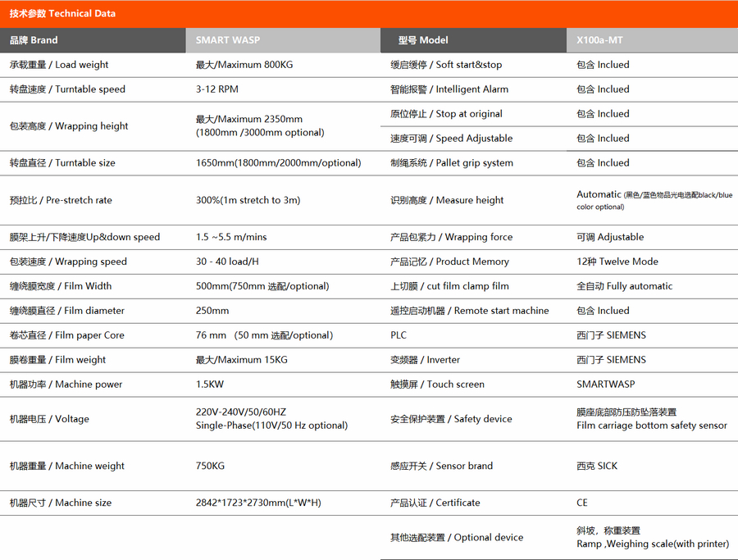Click the Twelve Mode product memory value
The image size is (738, 560).
(617, 262)
